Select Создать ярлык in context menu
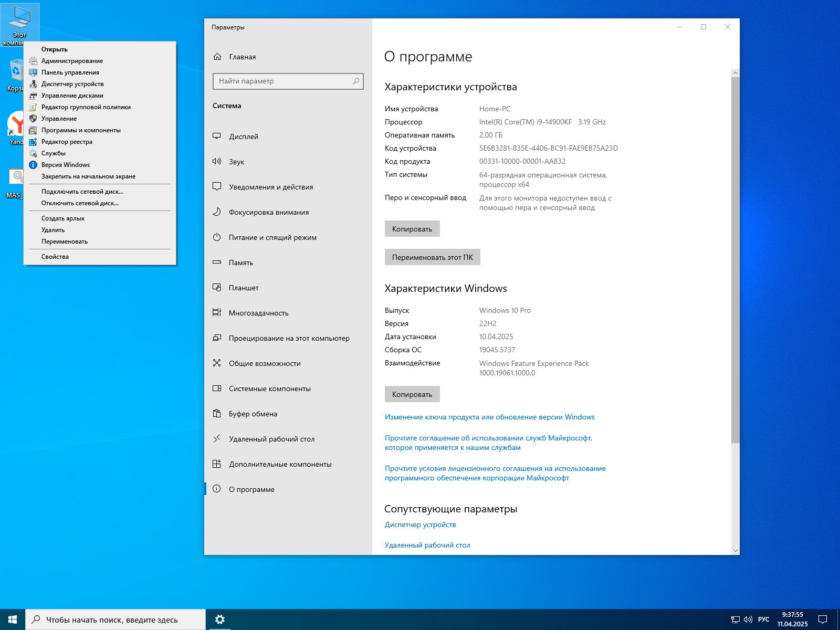Image resolution: width=840 pixels, height=630 pixels. coord(100,218)
